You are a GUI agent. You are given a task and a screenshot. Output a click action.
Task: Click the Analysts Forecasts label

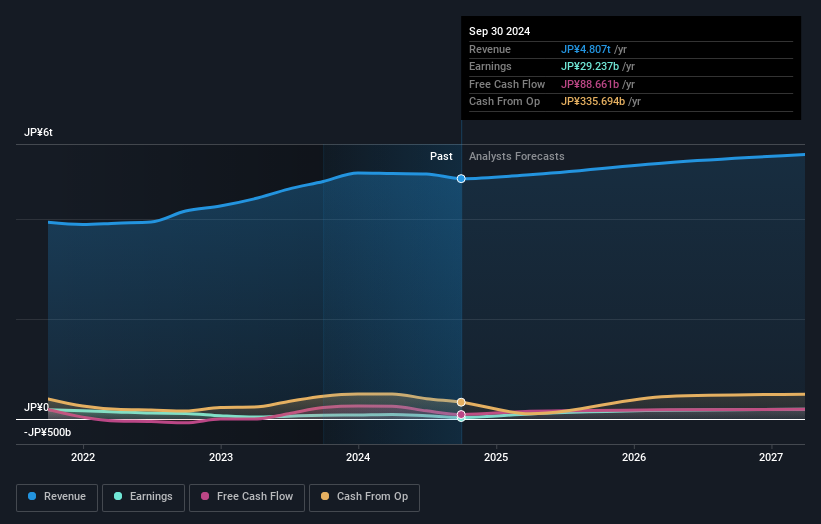[516, 156]
